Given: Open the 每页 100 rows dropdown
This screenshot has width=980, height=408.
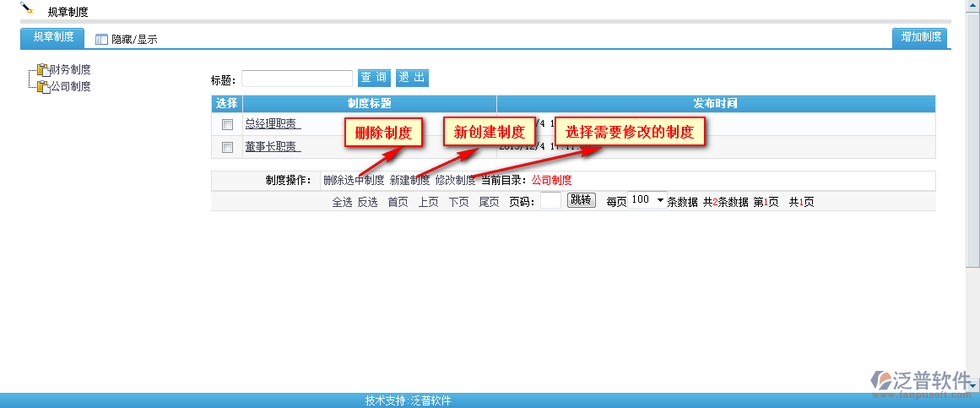Looking at the screenshot, I should click(x=647, y=200).
